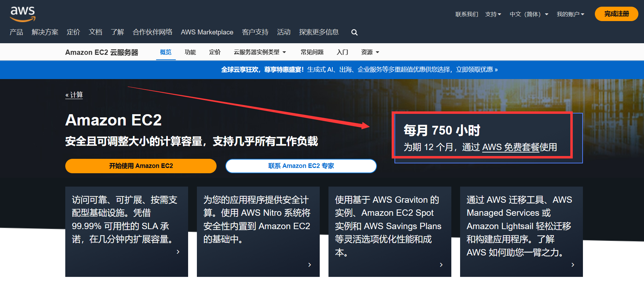
Task: Click the 完成注册 button
Action: point(616,14)
